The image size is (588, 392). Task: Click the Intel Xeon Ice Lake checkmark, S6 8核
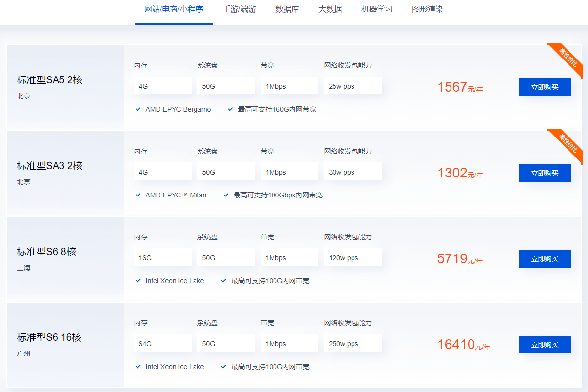(138, 281)
